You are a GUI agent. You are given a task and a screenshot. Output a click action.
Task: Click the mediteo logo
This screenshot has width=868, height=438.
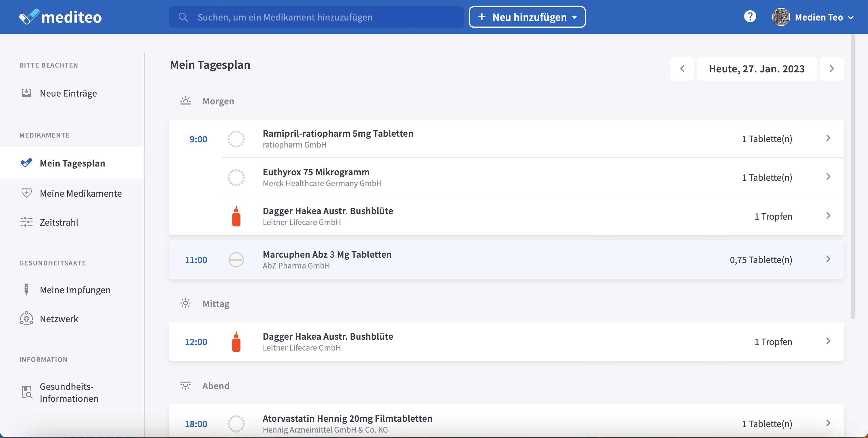tap(61, 17)
